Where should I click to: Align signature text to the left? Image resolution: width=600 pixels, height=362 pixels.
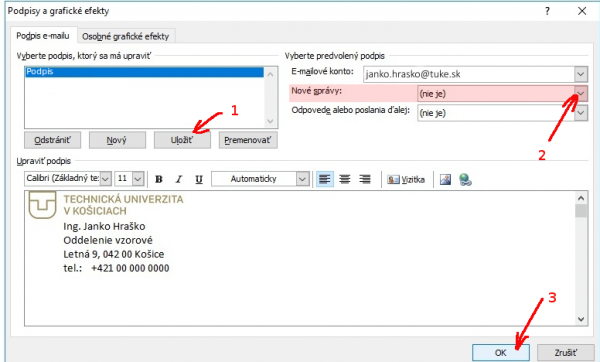324,179
